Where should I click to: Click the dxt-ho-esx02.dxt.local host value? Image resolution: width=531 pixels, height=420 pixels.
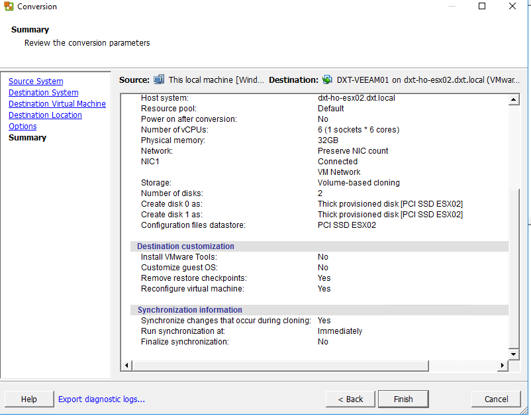[x=356, y=98]
